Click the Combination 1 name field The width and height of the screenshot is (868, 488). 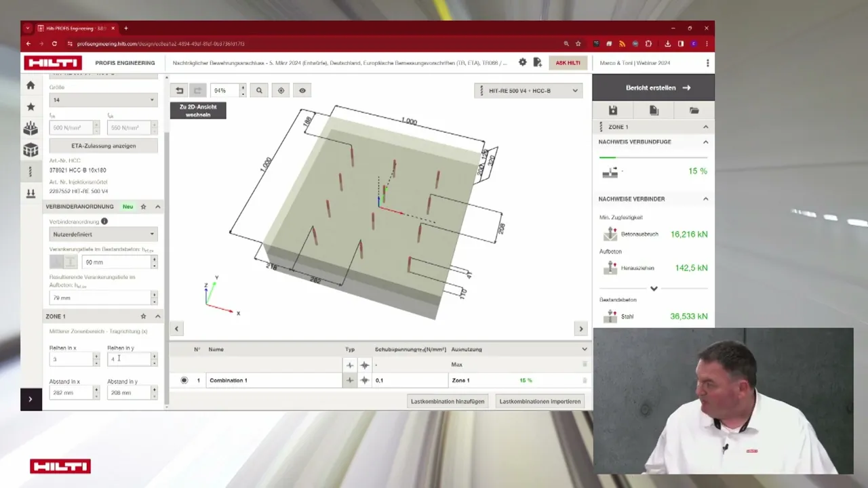coord(274,380)
